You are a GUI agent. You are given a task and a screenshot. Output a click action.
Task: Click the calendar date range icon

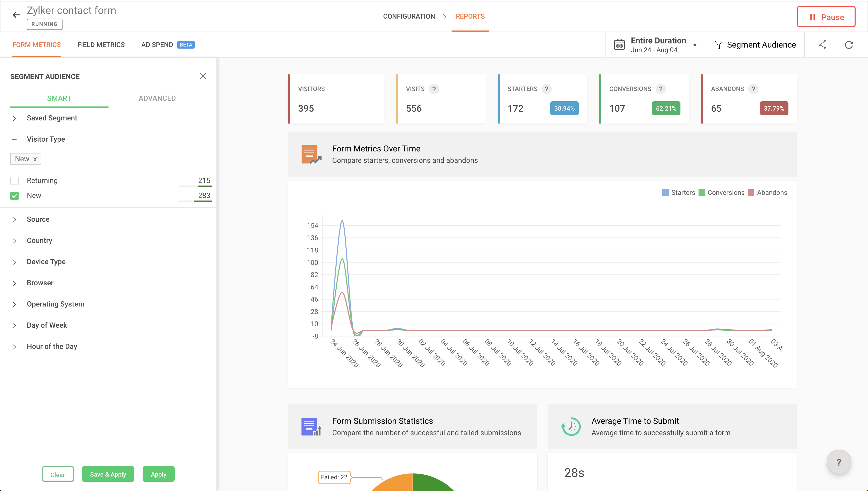click(619, 45)
